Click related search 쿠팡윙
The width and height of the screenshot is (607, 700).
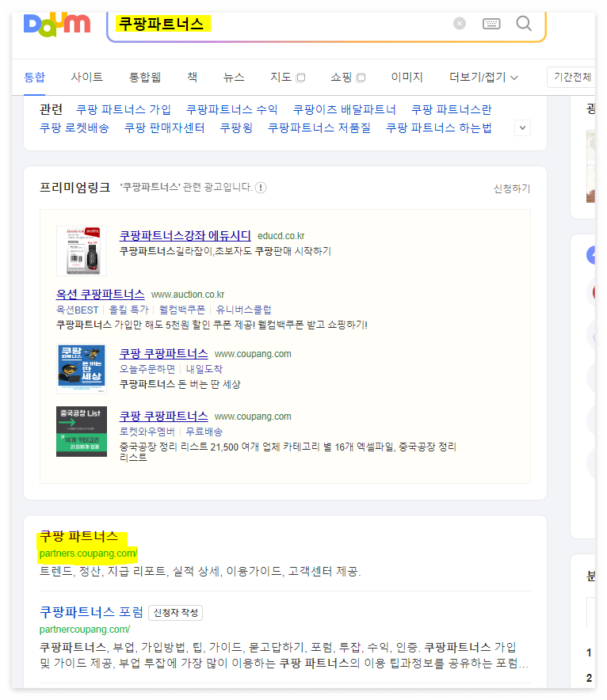[236, 128]
